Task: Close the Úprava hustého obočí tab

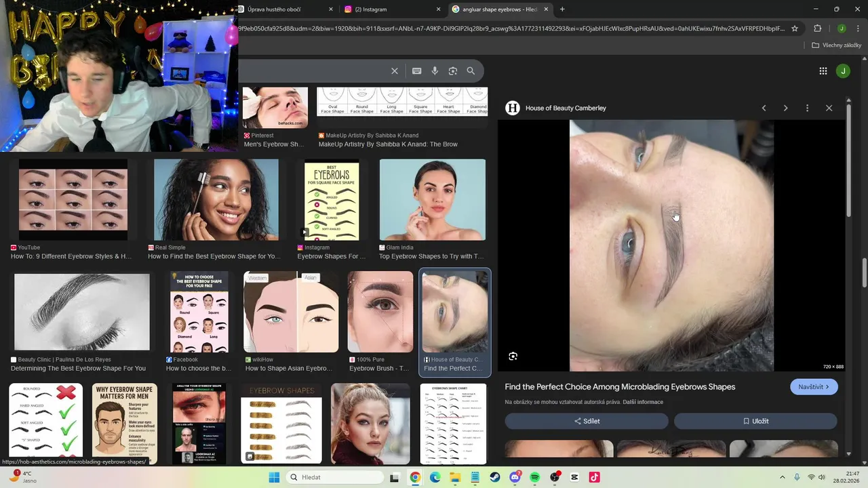Action: pos(331,9)
